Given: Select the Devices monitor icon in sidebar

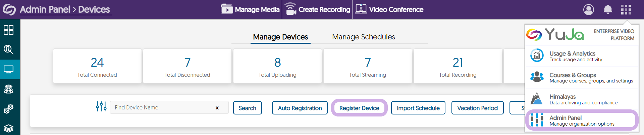Looking at the screenshot, I should pos(8,70).
